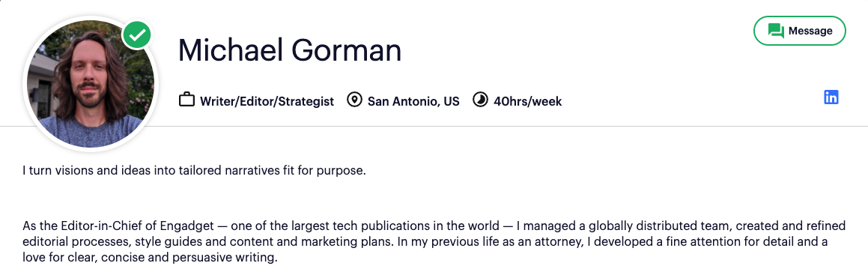Click the chat bubble icon in Message button
Image resolution: width=868 pixels, height=278 pixels.
coord(776,31)
